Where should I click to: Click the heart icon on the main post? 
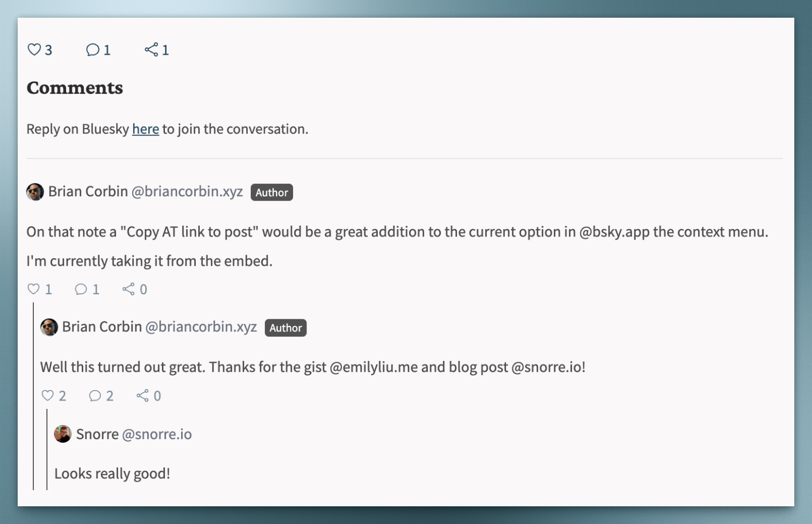click(34, 49)
